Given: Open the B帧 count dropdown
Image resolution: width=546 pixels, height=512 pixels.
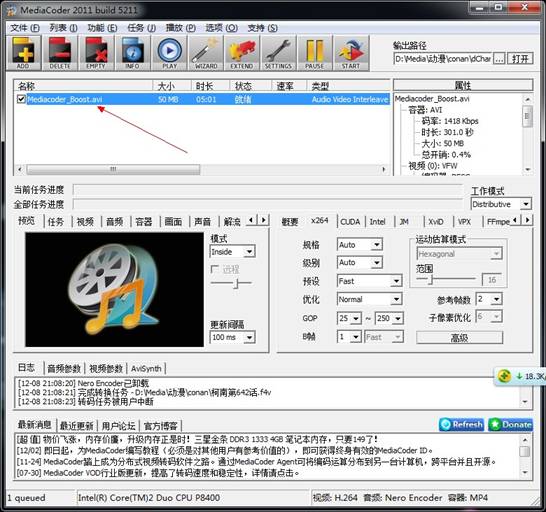Looking at the screenshot, I should point(356,337).
